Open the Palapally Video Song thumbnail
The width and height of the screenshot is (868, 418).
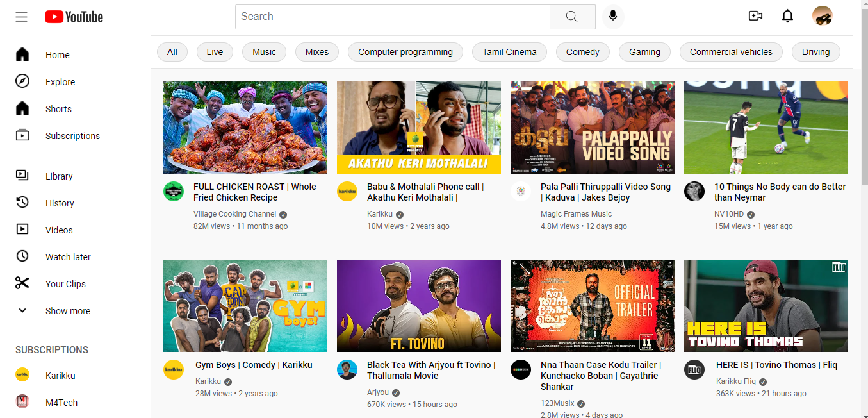tap(593, 128)
